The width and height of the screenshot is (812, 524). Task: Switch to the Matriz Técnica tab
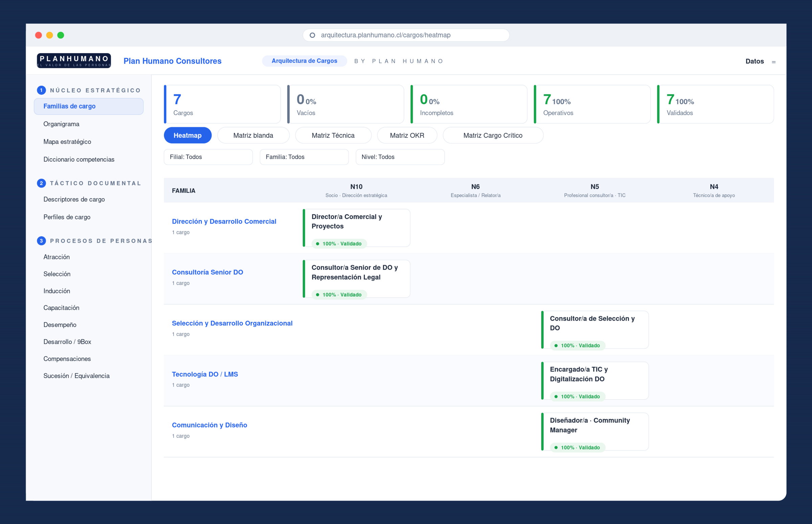[x=333, y=135]
